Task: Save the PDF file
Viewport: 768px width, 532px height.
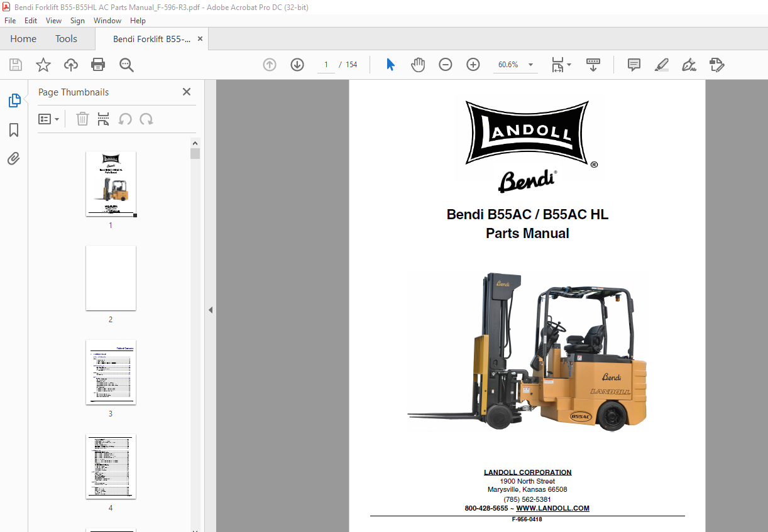Action: (x=16, y=65)
